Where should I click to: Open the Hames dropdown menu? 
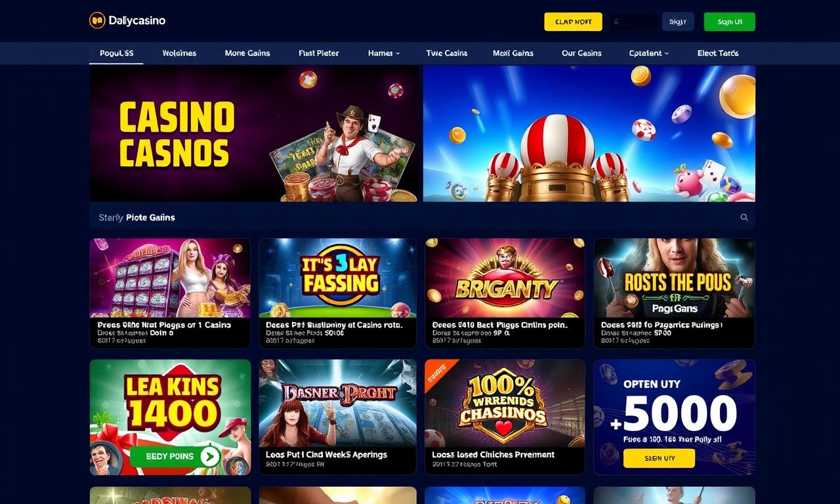[384, 53]
